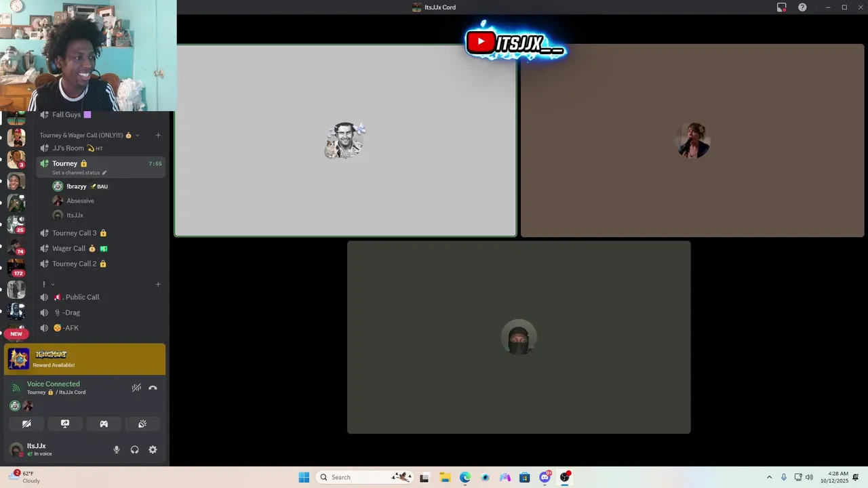
Task: Join the Tourney Call 3 channel
Action: [x=100, y=232]
